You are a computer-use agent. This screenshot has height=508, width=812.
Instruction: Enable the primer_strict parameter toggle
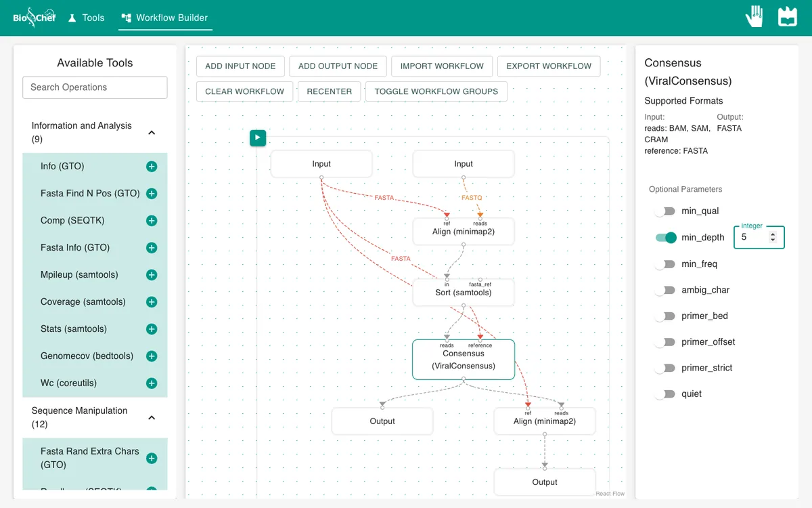tap(666, 368)
